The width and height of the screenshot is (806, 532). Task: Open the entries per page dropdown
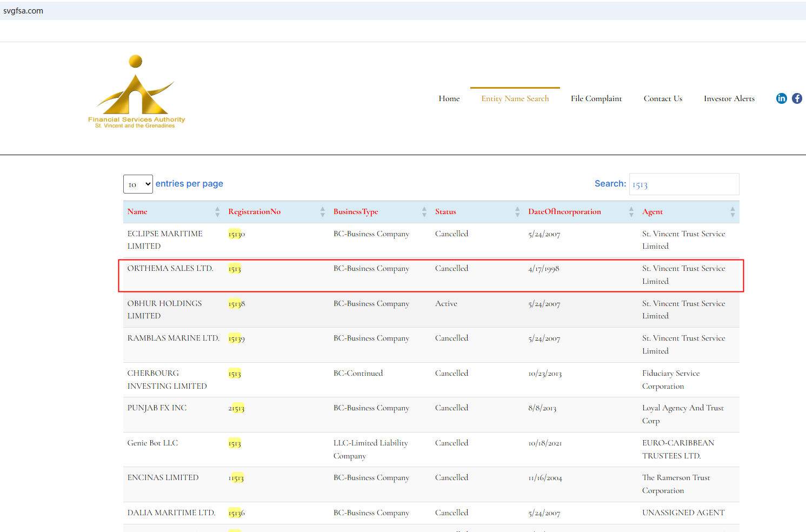(x=138, y=184)
